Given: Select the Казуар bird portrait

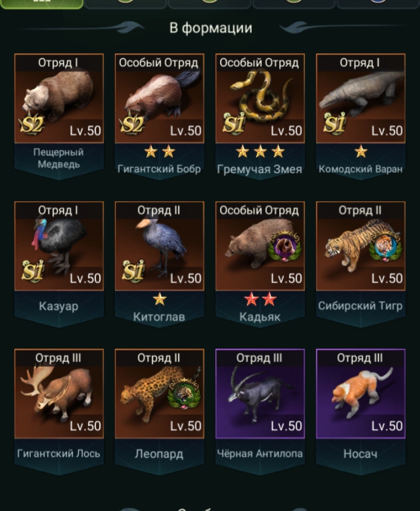Looking at the screenshot, I should [x=59, y=246].
